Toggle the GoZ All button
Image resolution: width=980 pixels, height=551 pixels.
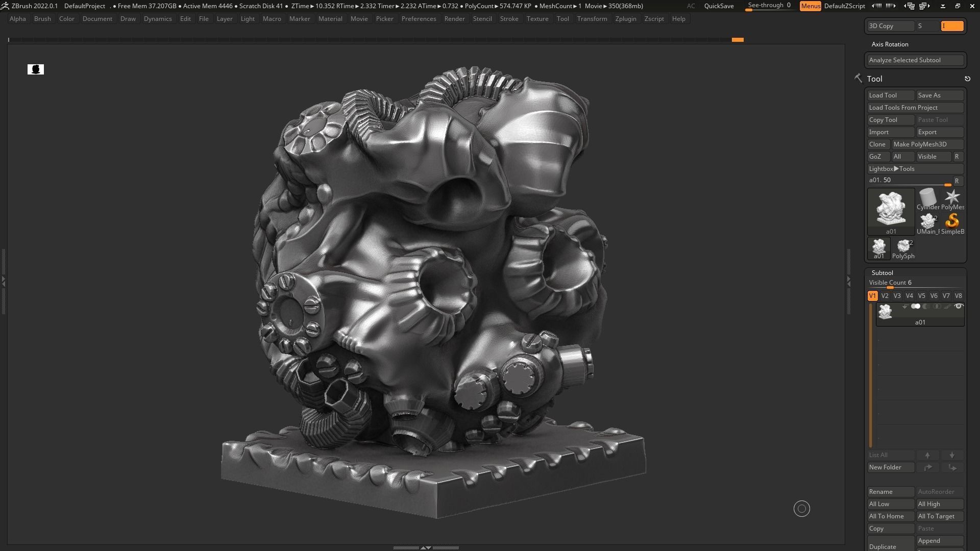point(902,157)
